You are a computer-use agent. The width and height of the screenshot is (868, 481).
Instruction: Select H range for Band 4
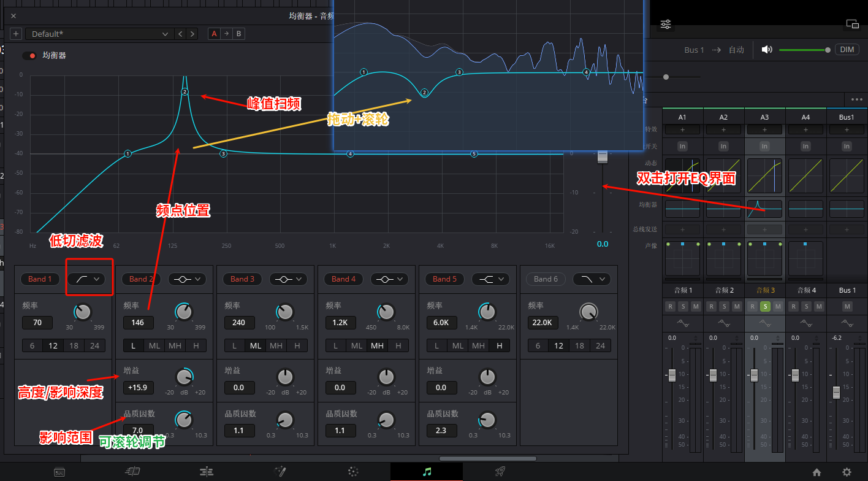click(398, 345)
